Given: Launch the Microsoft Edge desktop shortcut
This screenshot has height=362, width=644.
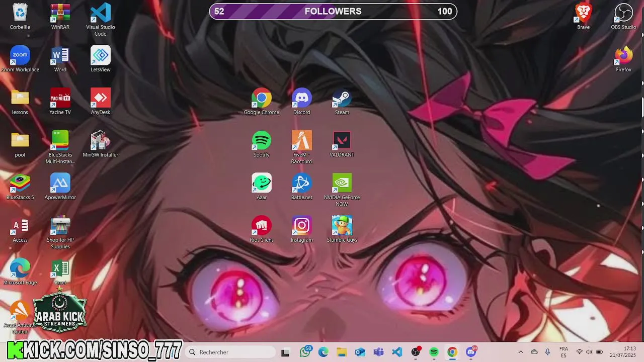Looking at the screenshot, I should tap(20, 272).
